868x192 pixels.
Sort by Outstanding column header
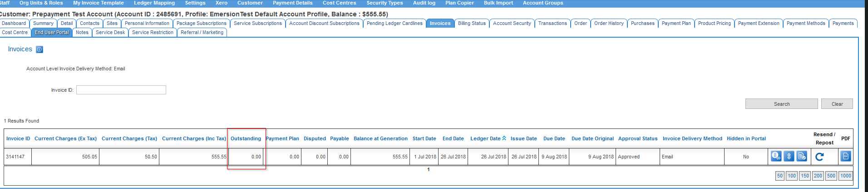246,139
